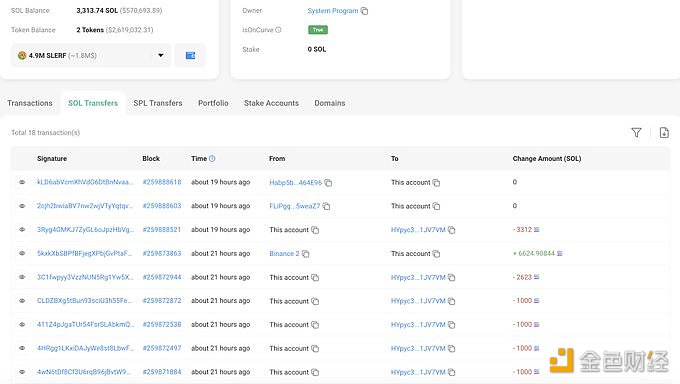This screenshot has width=680, height=384.
Task: Copy 'This account' recipient in #259873863 row
Action: (436, 254)
